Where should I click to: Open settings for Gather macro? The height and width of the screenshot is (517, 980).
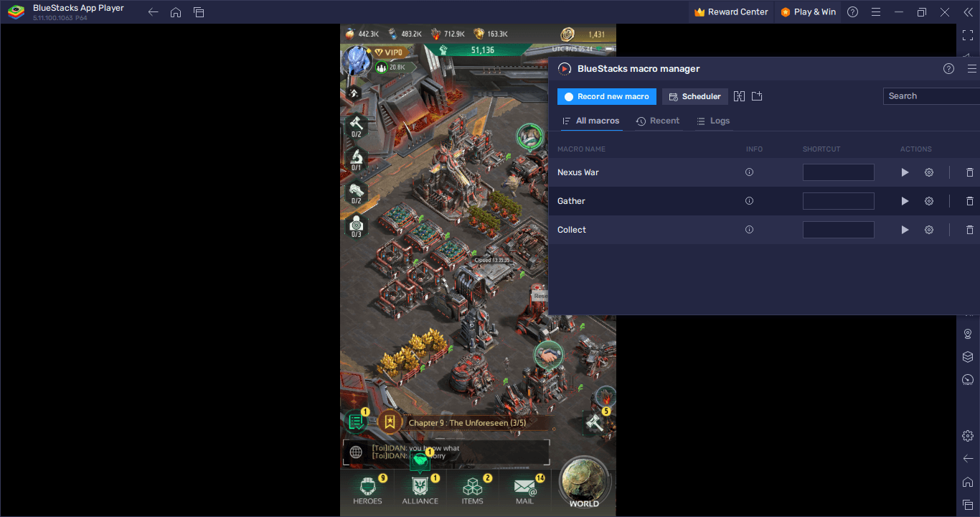(929, 201)
